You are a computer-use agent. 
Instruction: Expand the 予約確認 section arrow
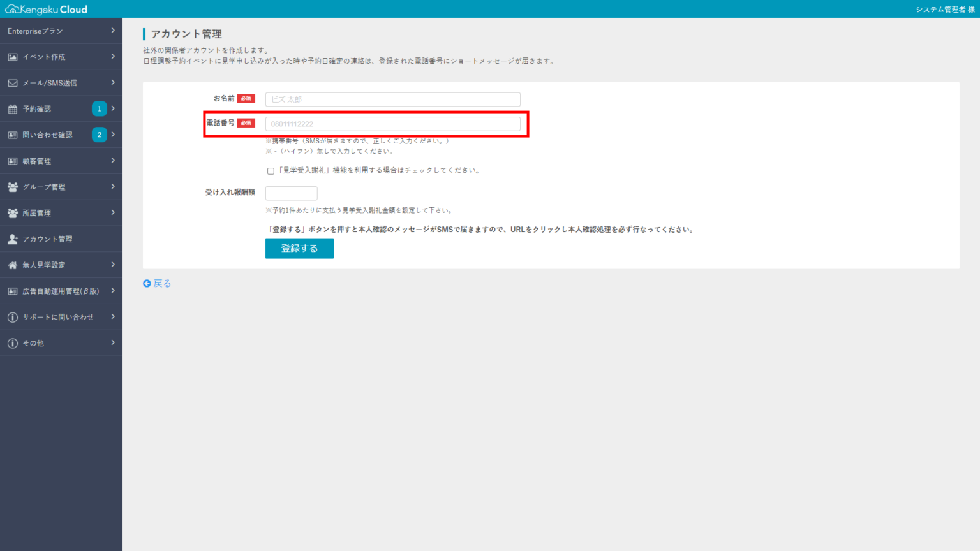114,108
